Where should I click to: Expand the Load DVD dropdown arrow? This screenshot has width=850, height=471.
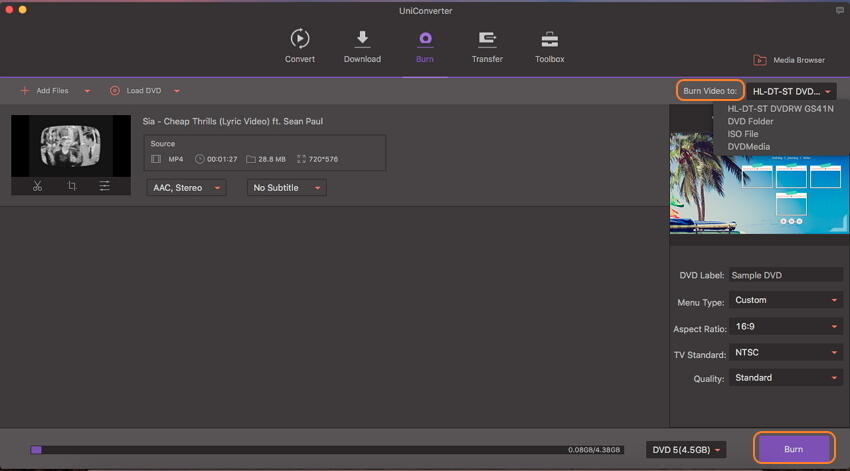[177, 91]
